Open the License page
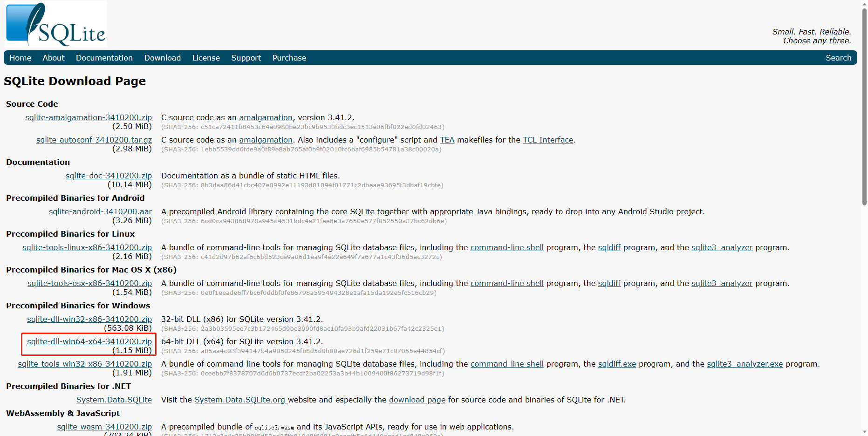The width and height of the screenshot is (868, 436). click(206, 58)
